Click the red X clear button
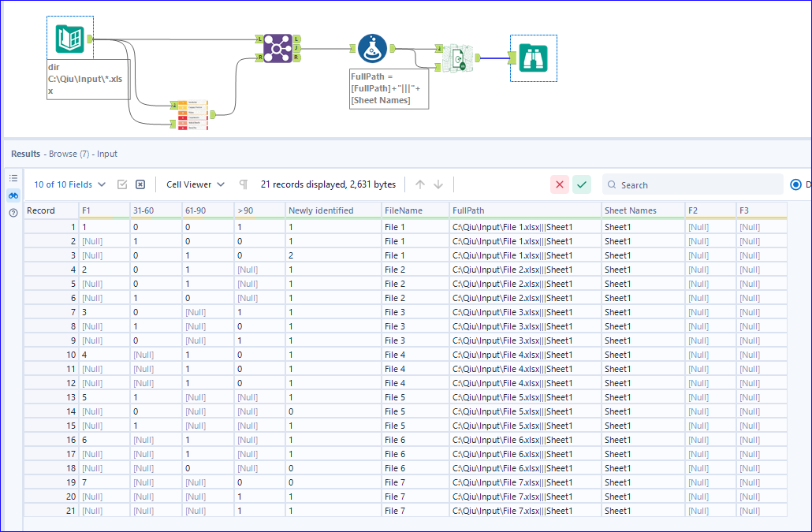The height and width of the screenshot is (532, 812). point(560,184)
